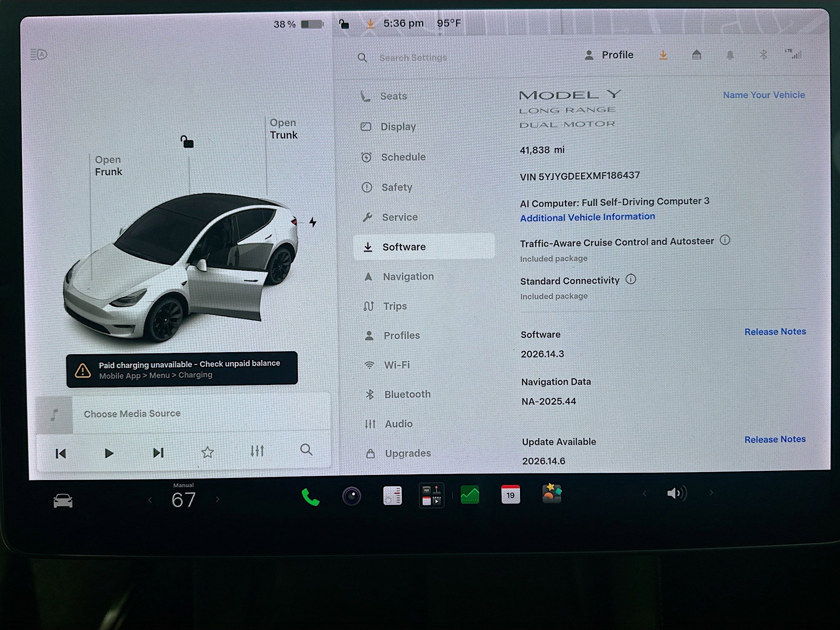Open Release Notes for Update Available

click(x=775, y=439)
